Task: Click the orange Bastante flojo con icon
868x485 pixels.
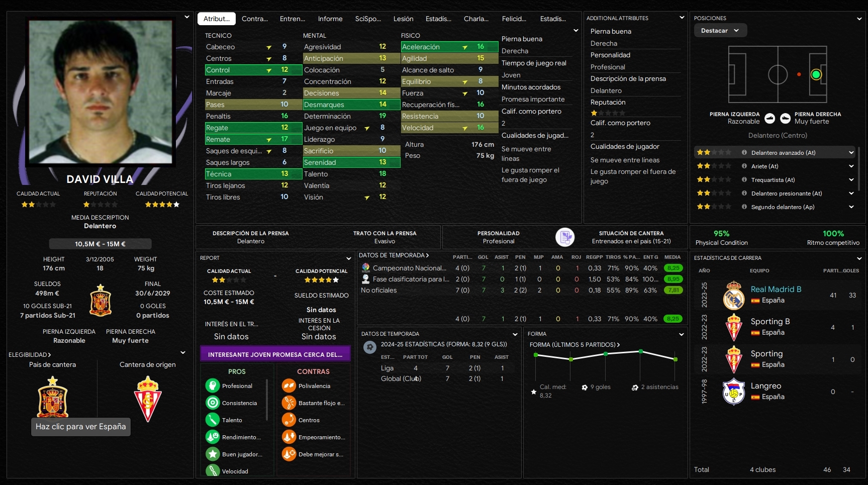Action: (289, 403)
